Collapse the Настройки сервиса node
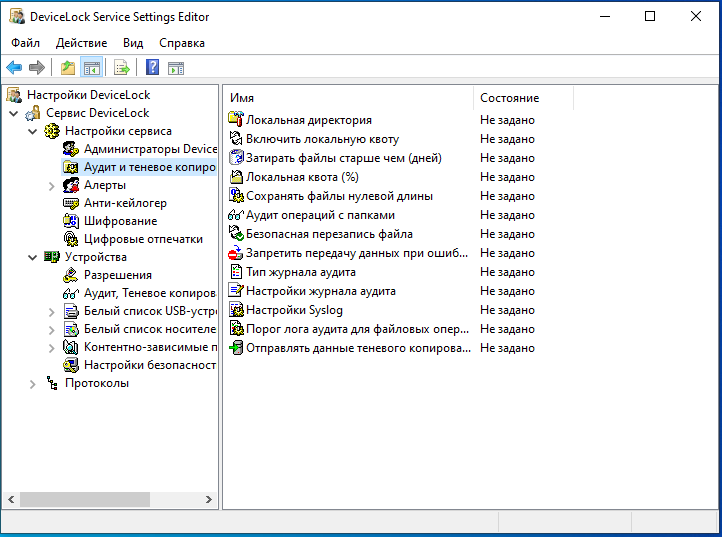This screenshot has width=722, height=537. [x=32, y=131]
